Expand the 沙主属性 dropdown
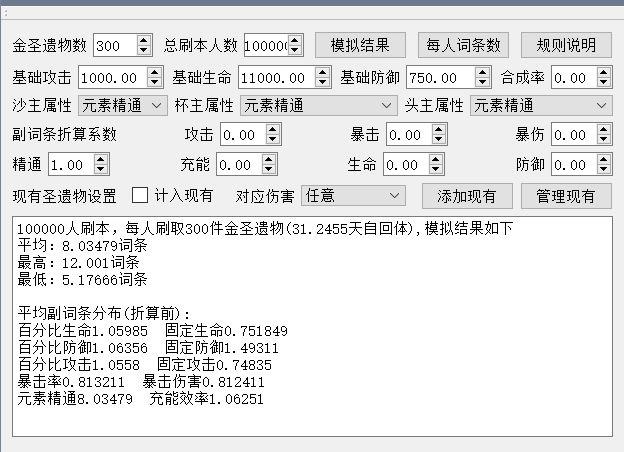 123,105
